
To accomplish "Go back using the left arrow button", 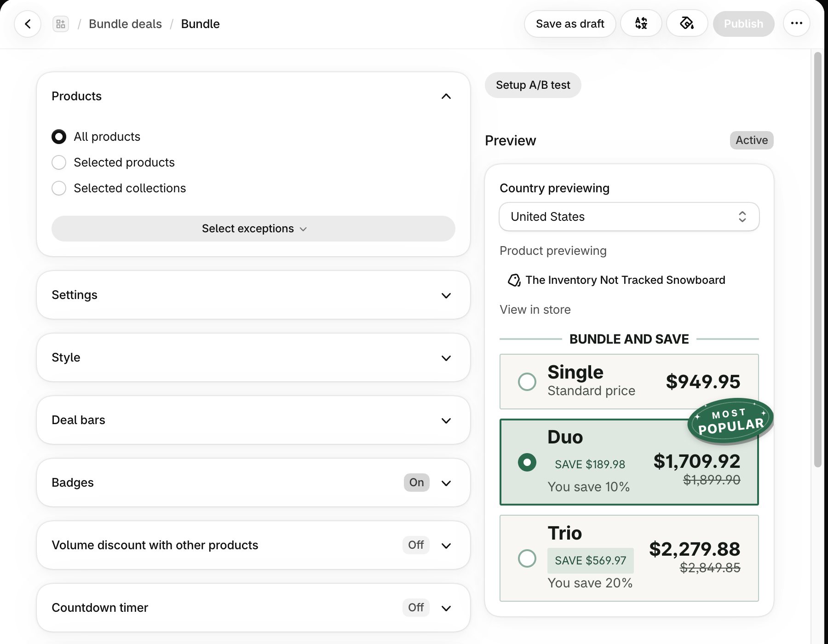I will 28,24.
